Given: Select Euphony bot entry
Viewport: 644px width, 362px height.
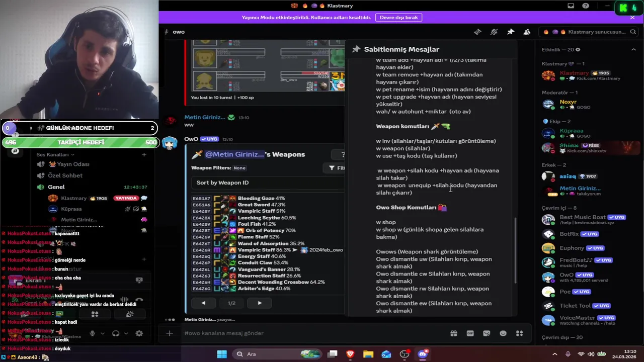Looking at the screenshot, I should (589, 248).
